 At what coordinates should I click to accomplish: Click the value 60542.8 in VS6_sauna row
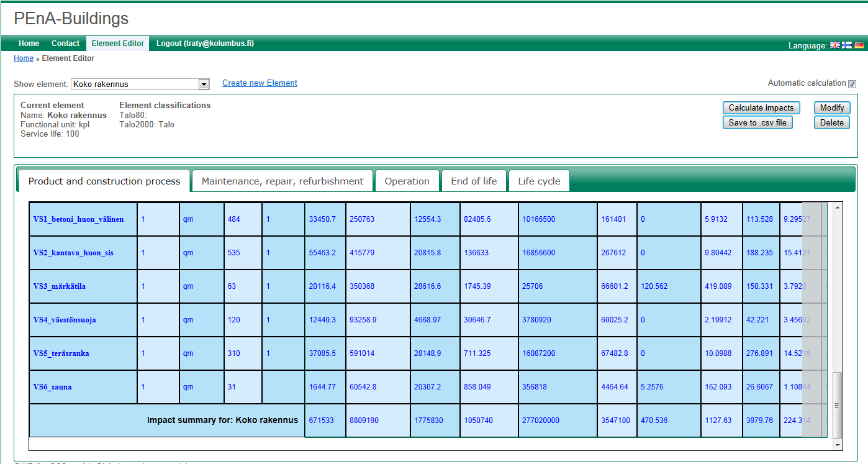point(363,387)
